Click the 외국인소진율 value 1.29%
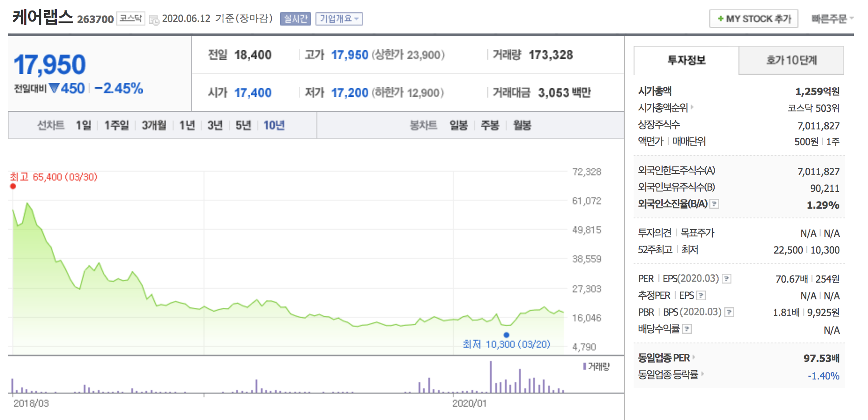 coord(823,205)
